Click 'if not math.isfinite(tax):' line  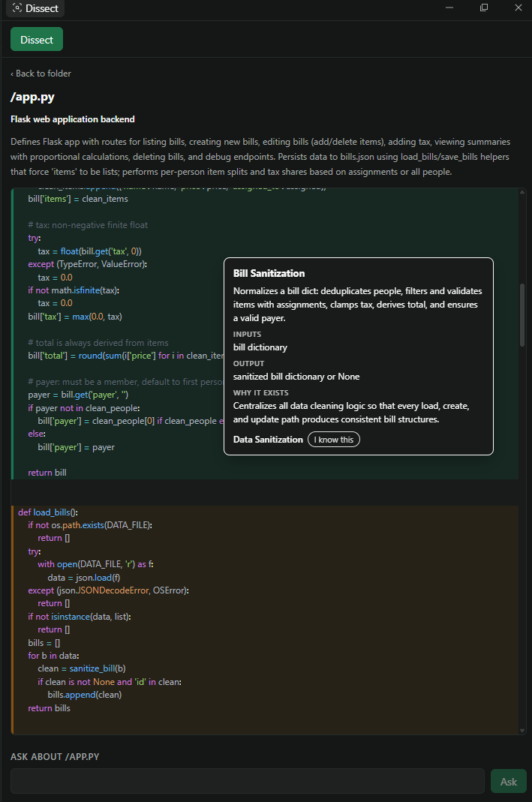(x=73, y=290)
